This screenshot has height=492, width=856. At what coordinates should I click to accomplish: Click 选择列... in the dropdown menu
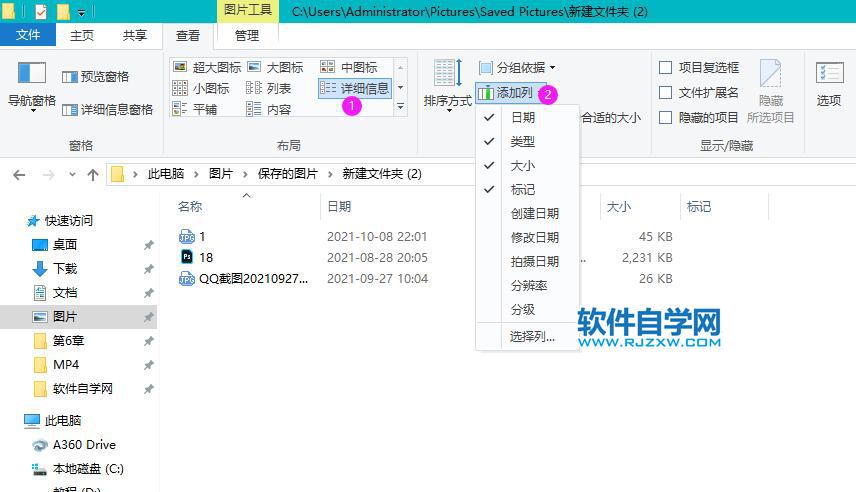[x=532, y=336]
